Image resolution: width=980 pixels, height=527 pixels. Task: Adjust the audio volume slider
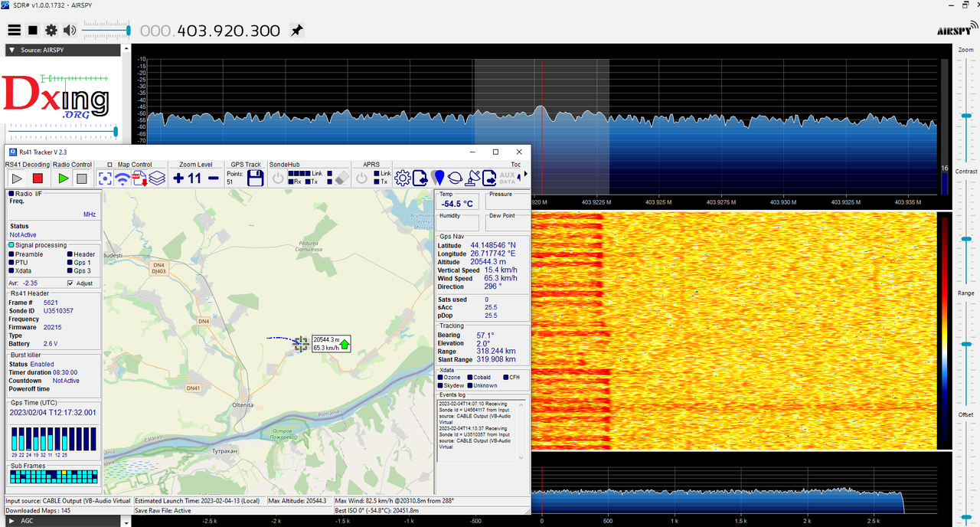(x=106, y=31)
